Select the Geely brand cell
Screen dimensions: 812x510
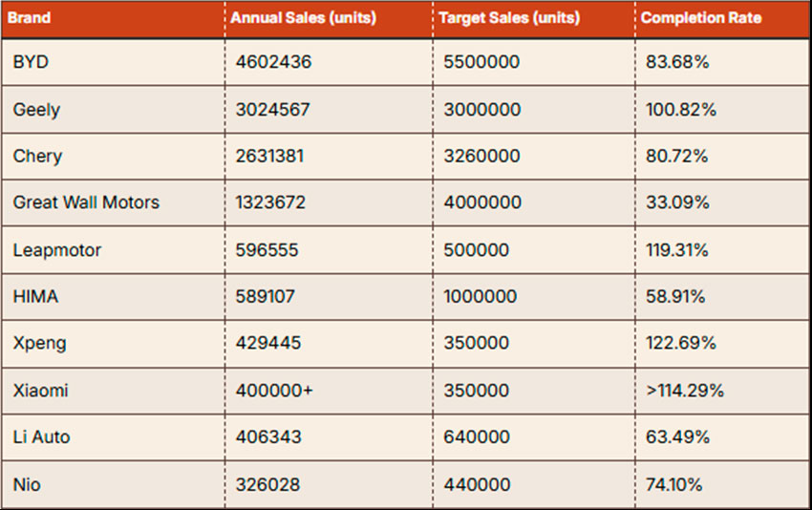pyautogui.click(x=36, y=109)
